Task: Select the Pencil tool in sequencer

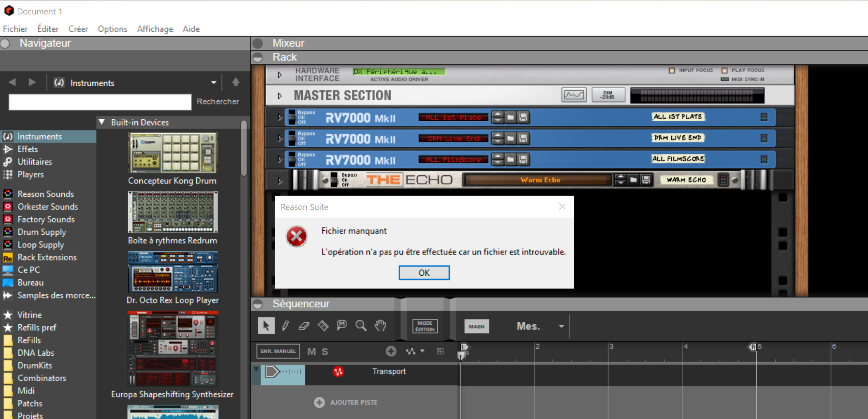Action: pos(285,325)
